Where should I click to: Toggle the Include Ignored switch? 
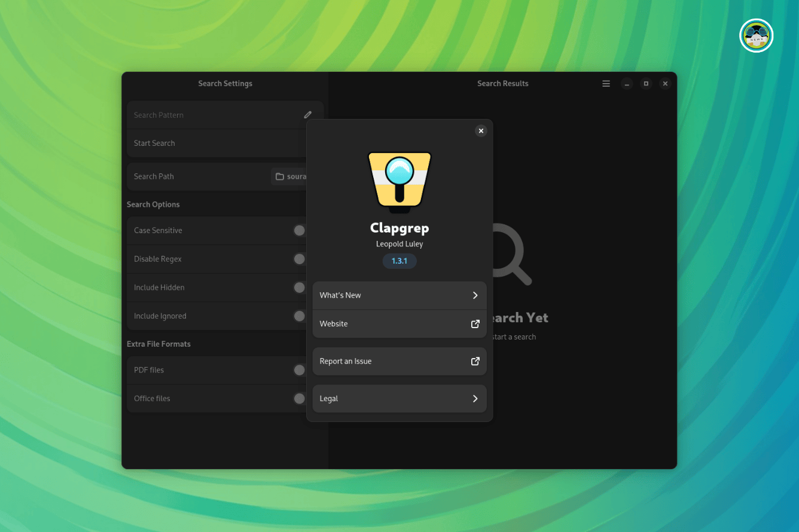point(300,316)
